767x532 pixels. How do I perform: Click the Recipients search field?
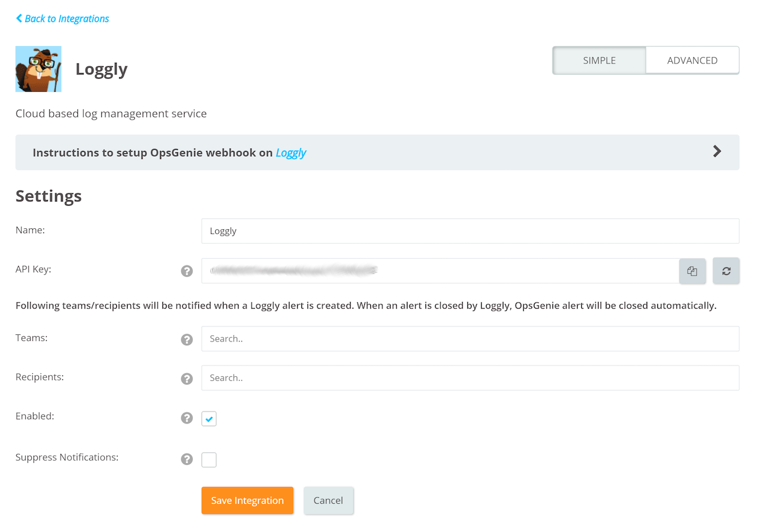coord(470,378)
